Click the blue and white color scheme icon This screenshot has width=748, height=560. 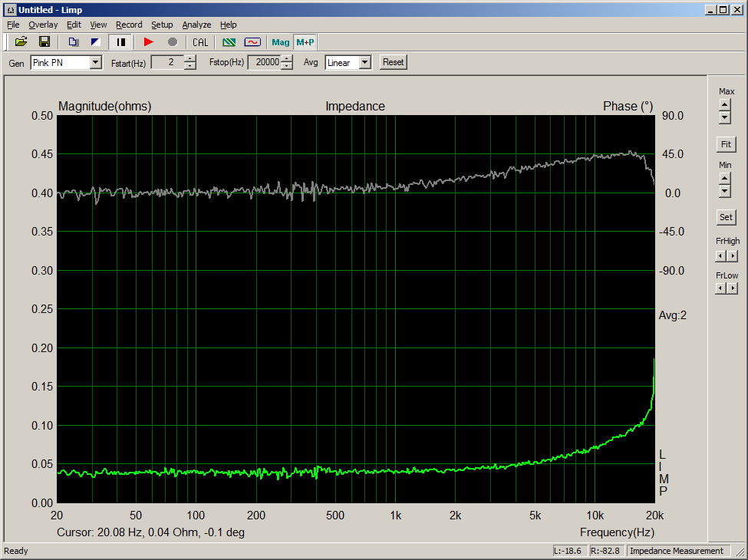(96, 42)
